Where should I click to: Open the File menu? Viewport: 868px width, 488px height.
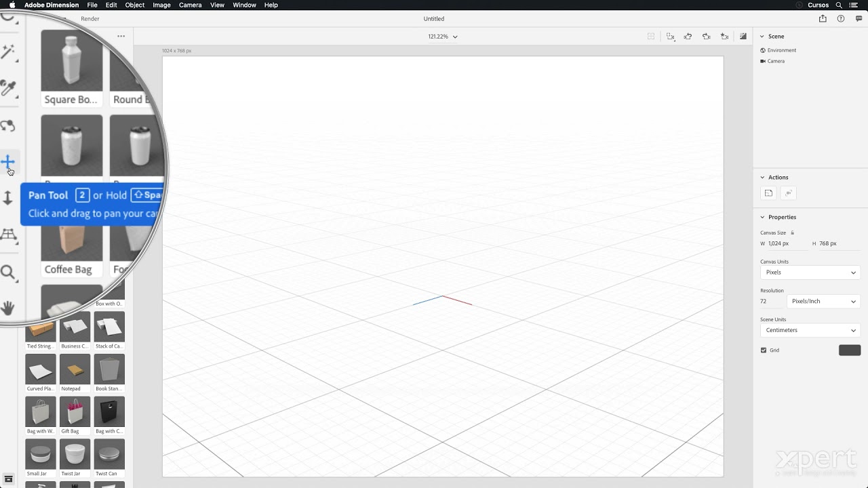[x=92, y=5]
